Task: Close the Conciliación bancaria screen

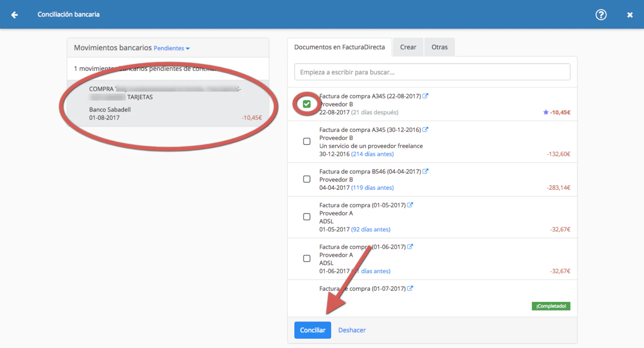Action: click(x=629, y=15)
